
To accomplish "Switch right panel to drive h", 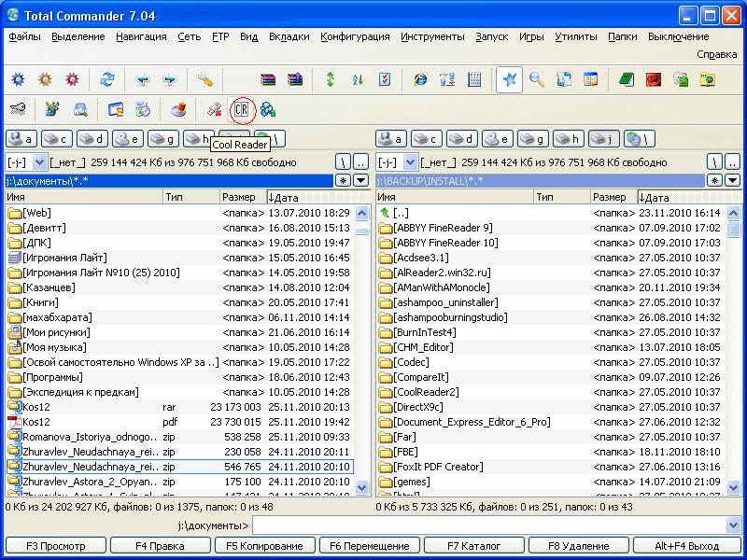I will [x=569, y=139].
